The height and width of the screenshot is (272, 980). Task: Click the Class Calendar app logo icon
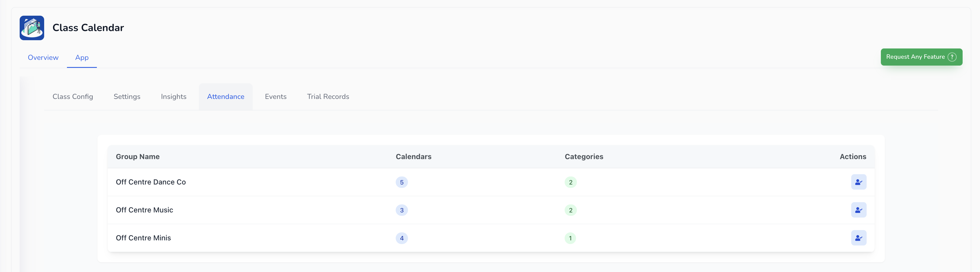[32, 28]
